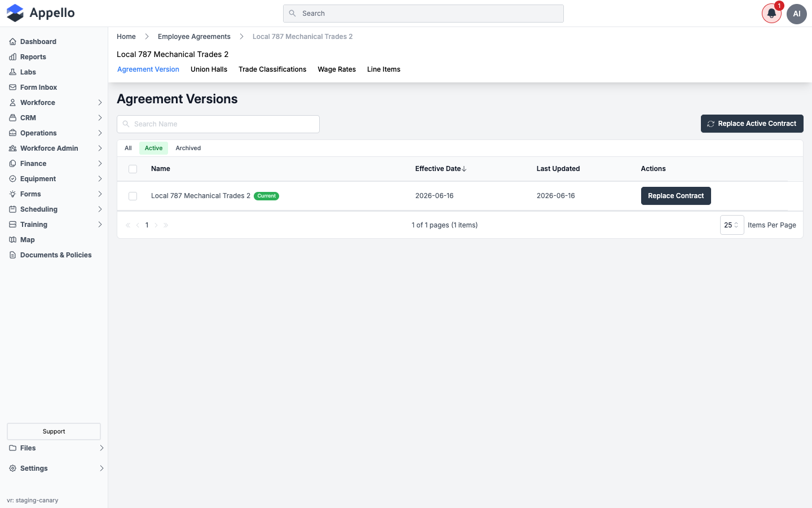Expand the Workforce Admin chevron
This screenshot has height=508, width=812.
pos(100,148)
